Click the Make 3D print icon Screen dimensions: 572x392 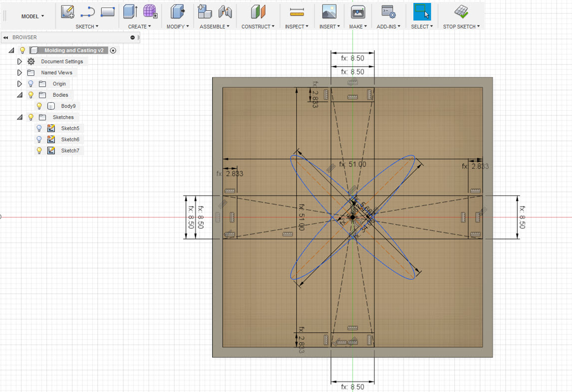pyautogui.click(x=358, y=12)
